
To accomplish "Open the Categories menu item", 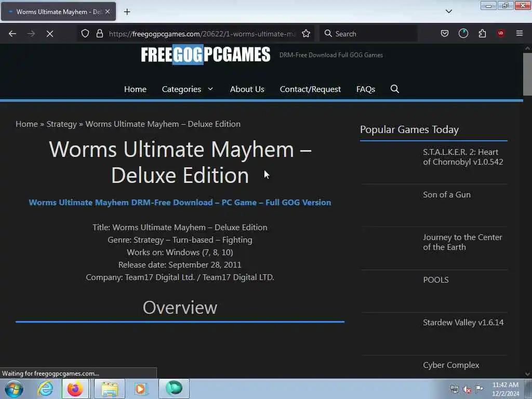I will (181, 89).
